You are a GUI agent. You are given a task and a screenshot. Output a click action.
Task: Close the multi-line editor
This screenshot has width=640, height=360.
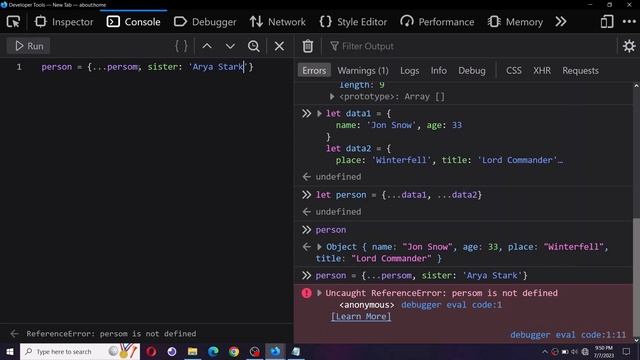pos(279,46)
